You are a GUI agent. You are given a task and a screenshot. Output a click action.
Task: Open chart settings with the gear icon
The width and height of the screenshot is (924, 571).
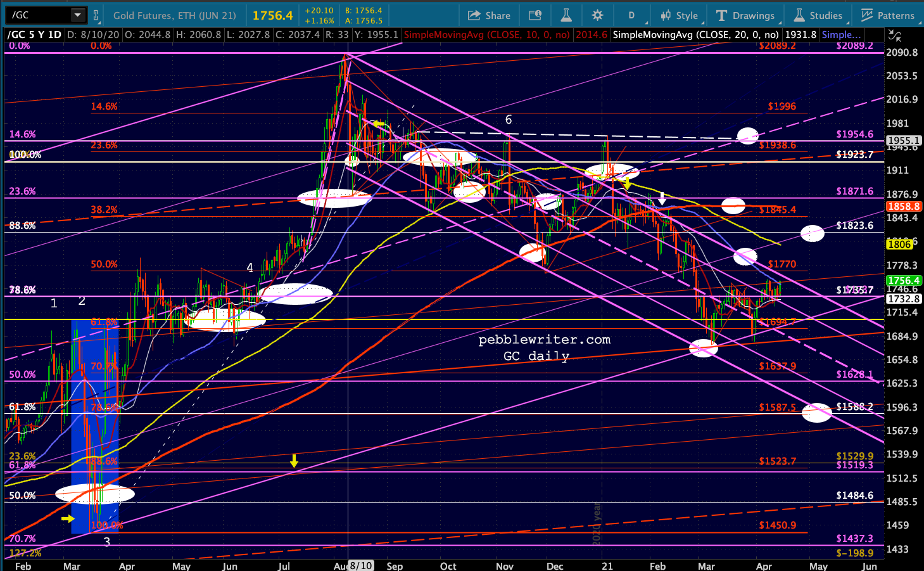click(597, 15)
